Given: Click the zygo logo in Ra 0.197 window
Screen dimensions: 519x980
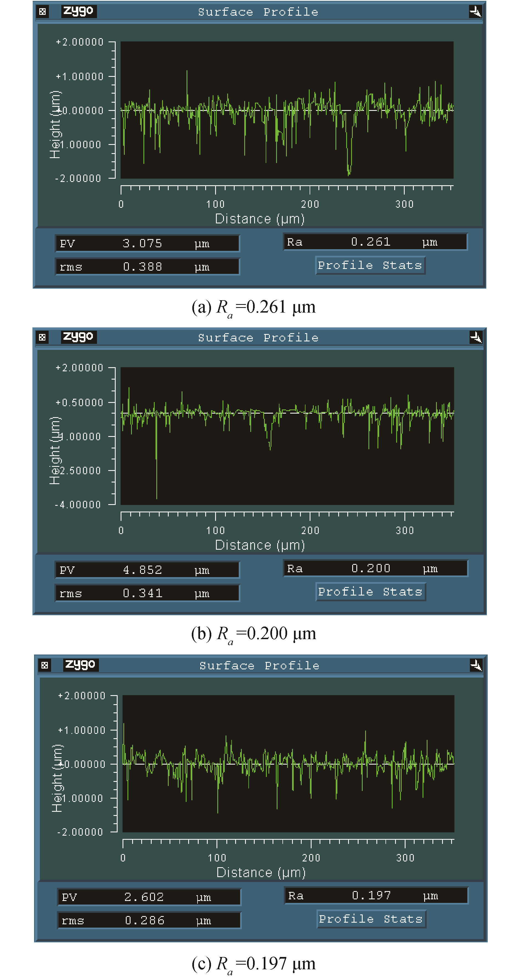Looking at the screenshot, I should tap(80, 665).
